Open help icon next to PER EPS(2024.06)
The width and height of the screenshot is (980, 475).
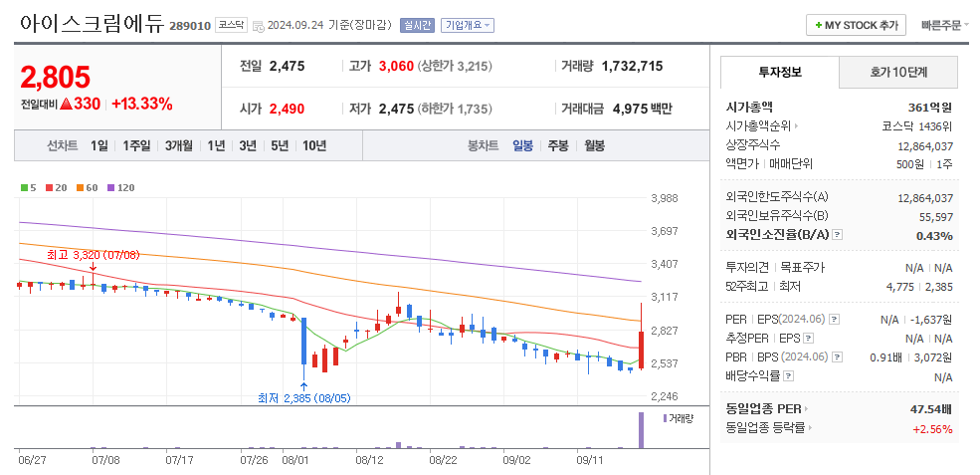[834, 320]
